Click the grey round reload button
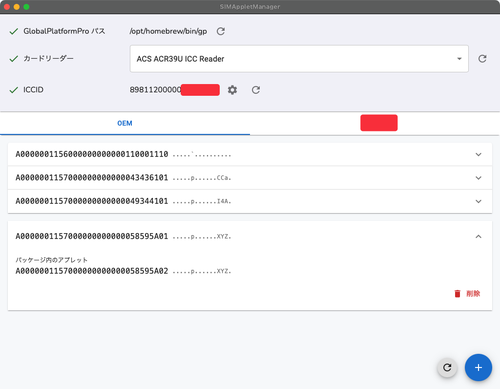Viewport: 500px width, 389px height. [x=447, y=367]
